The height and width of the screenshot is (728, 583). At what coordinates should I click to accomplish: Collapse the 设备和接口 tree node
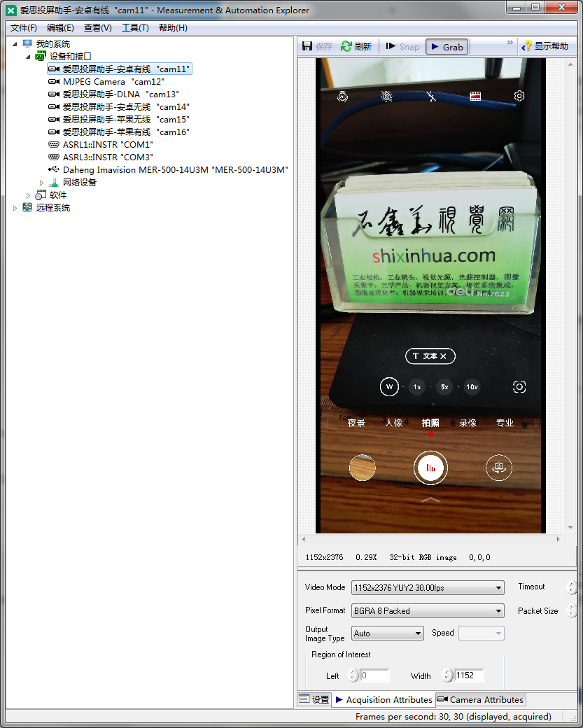[28, 57]
